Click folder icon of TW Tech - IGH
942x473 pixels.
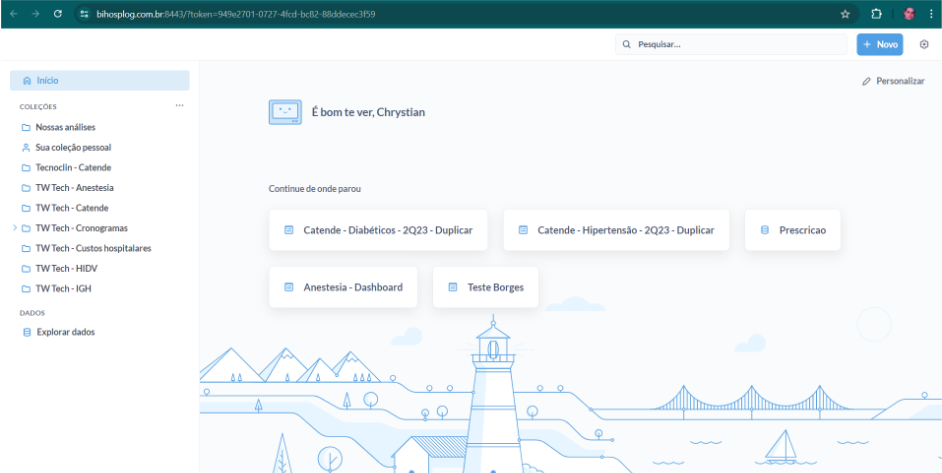click(26, 289)
